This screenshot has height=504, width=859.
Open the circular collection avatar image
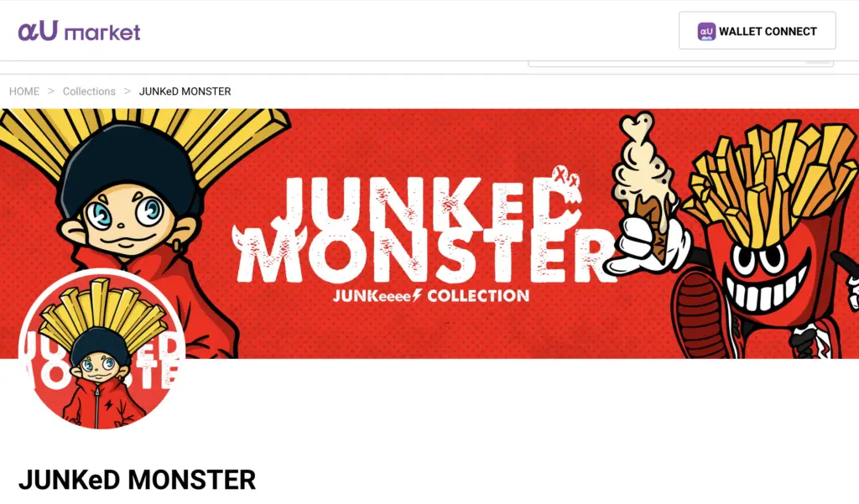pos(102,350)
